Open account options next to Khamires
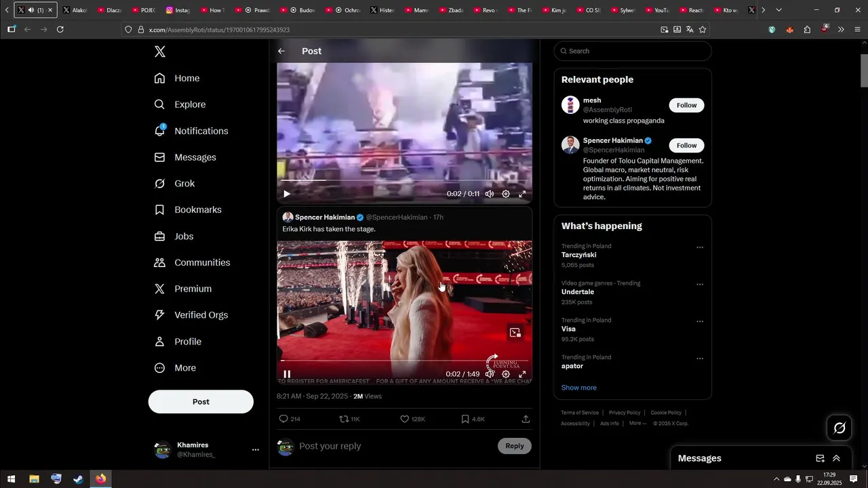Viewport: 868px width, 488px height. (x=256, y=450)
